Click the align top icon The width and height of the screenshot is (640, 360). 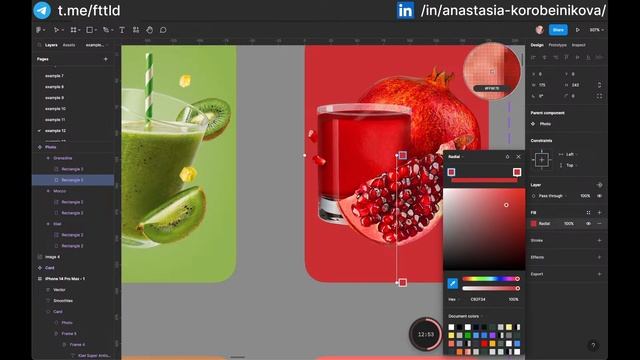point(566,58)
